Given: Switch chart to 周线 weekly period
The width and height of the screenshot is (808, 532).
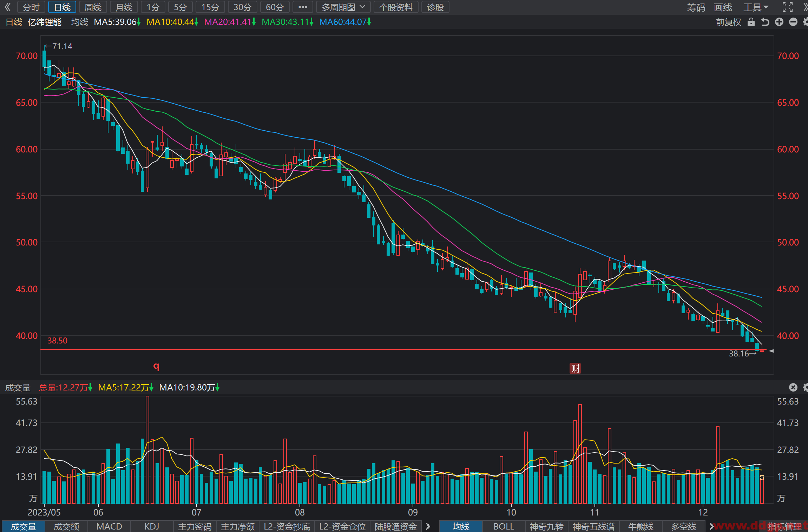Looking at the screenshot, I should (x=93, y=7).
